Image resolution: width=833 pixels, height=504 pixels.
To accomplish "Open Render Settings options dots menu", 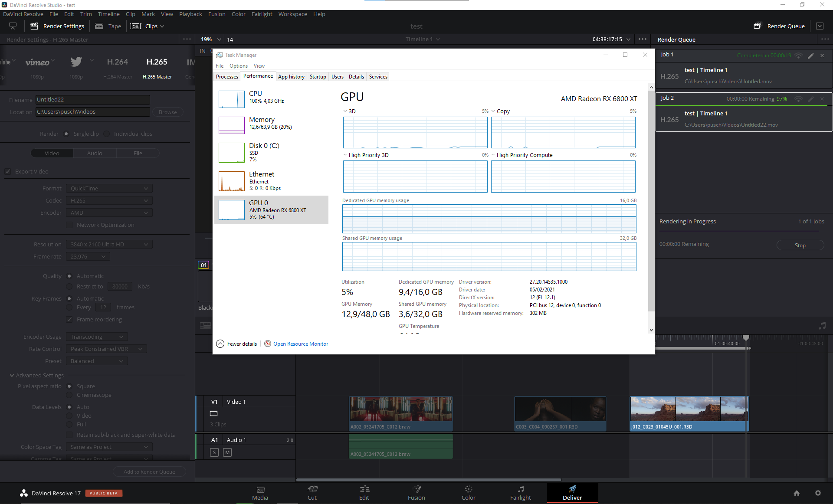I will coord(187,39).
